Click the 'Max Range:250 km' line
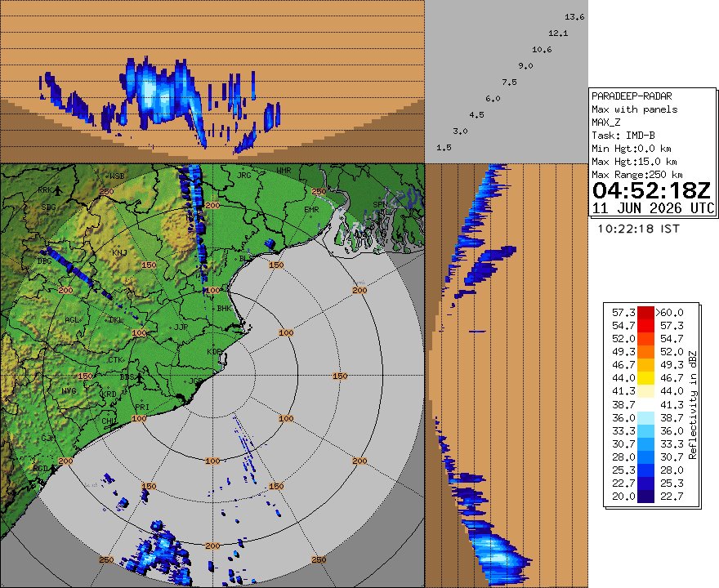This screenshot has height=588, width=719. tap(637, 175)
